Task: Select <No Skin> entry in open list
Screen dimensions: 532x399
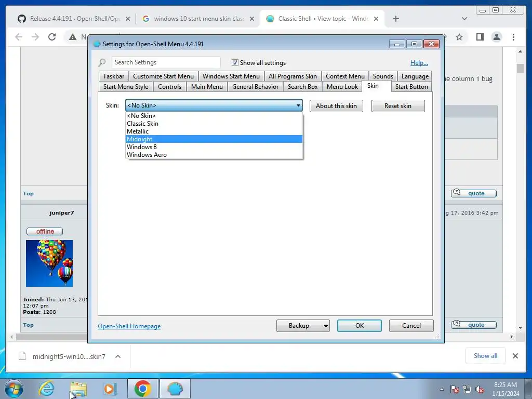Action: (214, 116)
